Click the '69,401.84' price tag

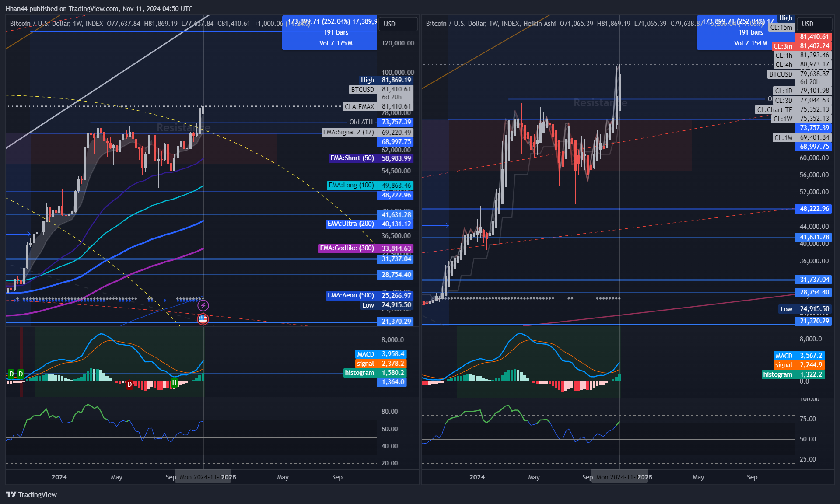click(x=814, y=137)
